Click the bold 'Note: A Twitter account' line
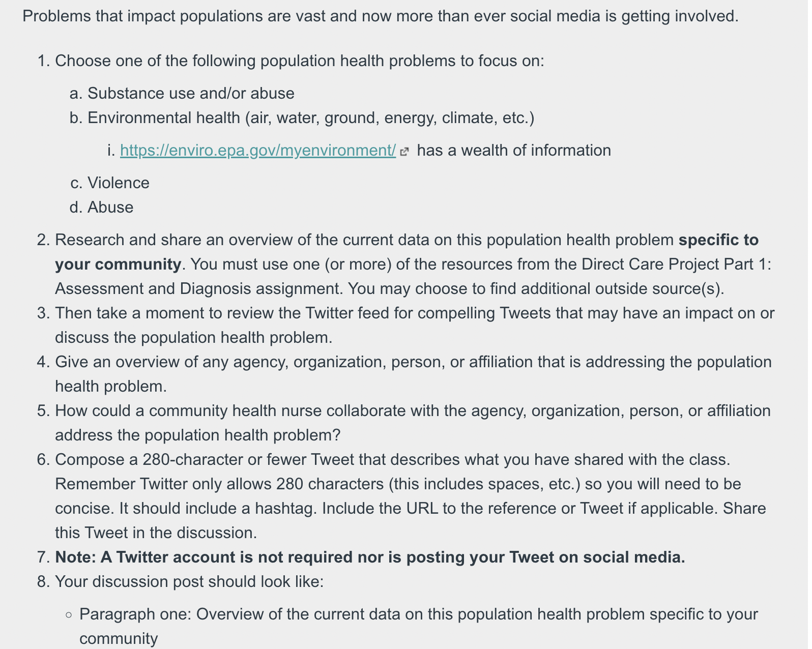 tap(370, 557)
